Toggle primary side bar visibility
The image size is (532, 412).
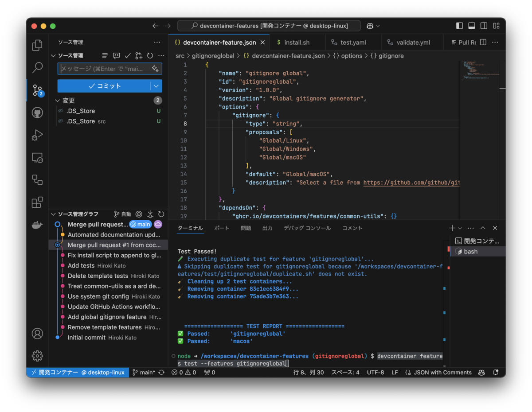(460, 26)
